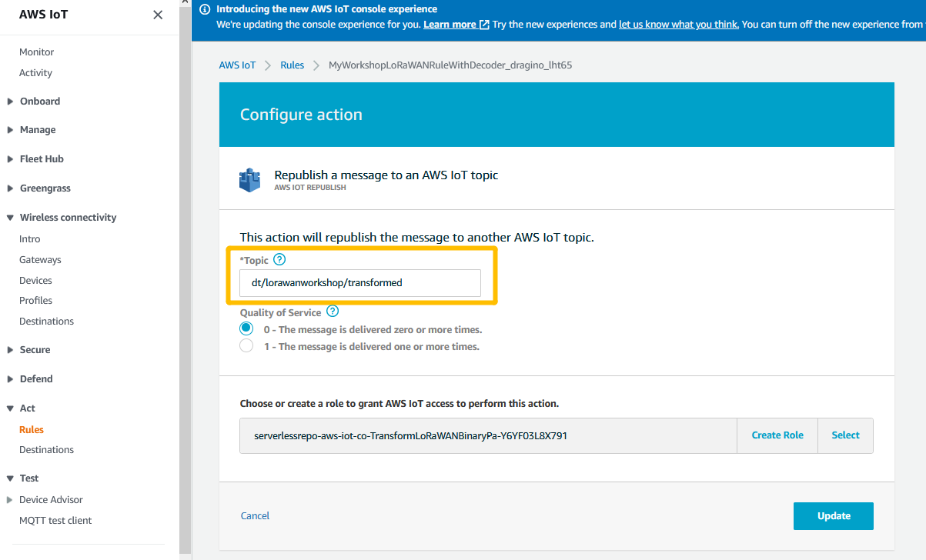926x560 pixels.
Task: Click Cancel link
Action: coord(255,516)
